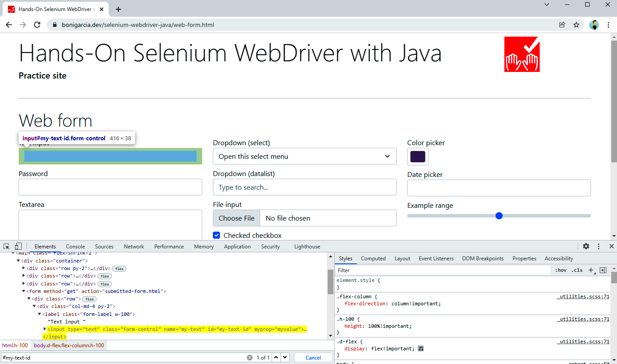Click the Choose File button
This screenshot has width=617, height=364.
click(236, 218)
